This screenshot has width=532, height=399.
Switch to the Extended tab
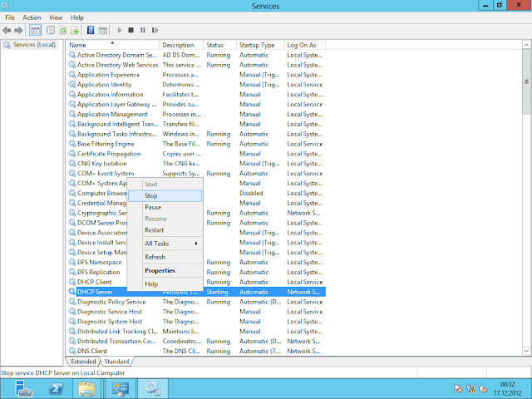[x=83, y=362]
